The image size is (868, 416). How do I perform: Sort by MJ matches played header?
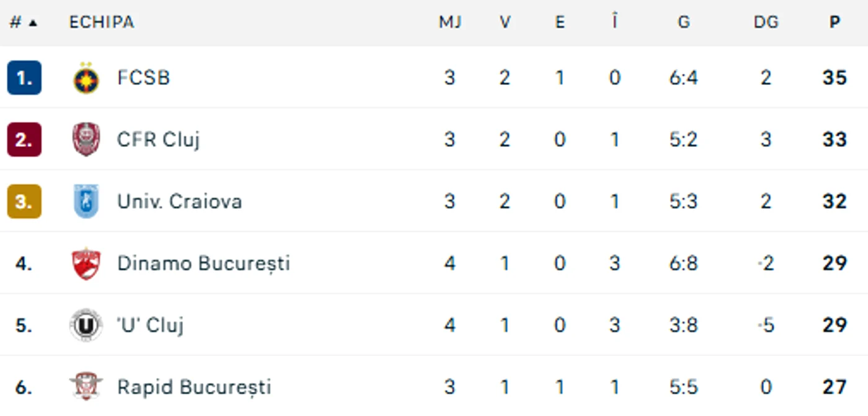[450, 22]
